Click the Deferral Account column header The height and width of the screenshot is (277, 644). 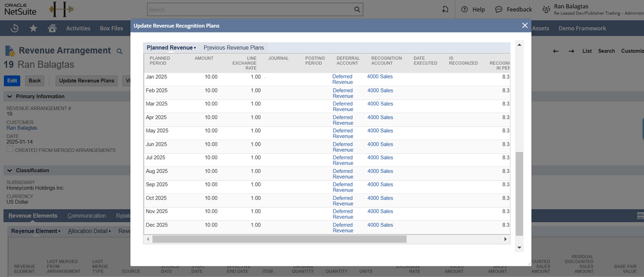(348, 61)
